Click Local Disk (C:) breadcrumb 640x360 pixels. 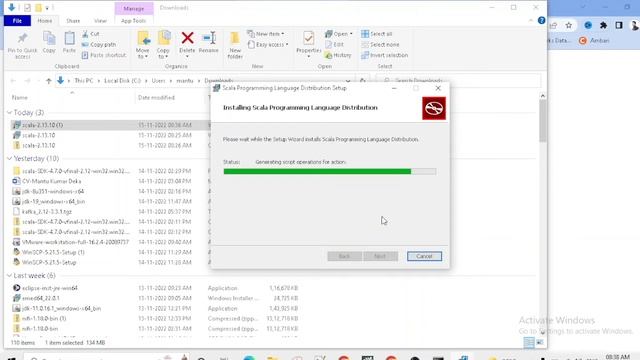pos(122,81)
